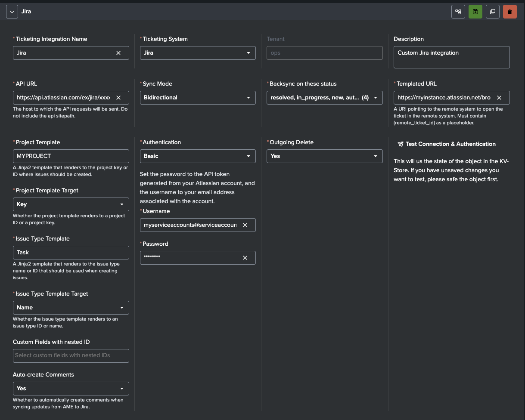525x420 pixels.
Task: Delete the integration via red trash icon
Action: [x=509, y=12]
